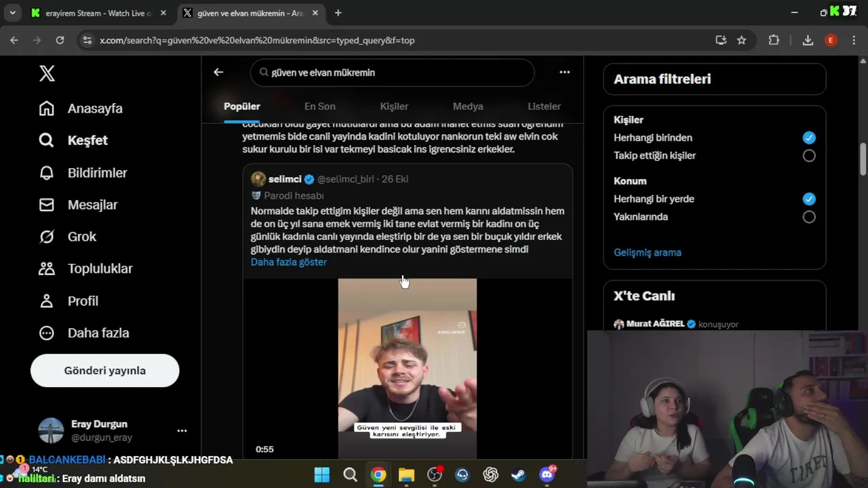Reload the current page
The width and height of the screenshot is (868, 488).
coord(60,40)
